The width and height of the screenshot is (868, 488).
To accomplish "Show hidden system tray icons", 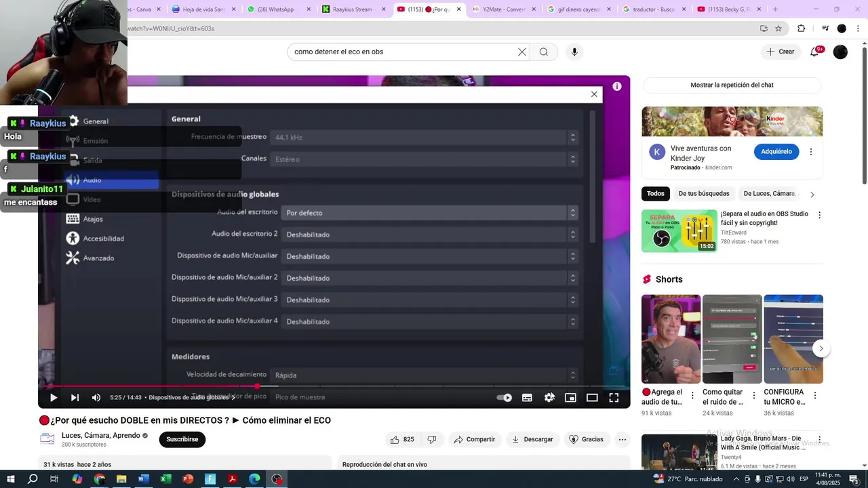I will tap(736, 479).
